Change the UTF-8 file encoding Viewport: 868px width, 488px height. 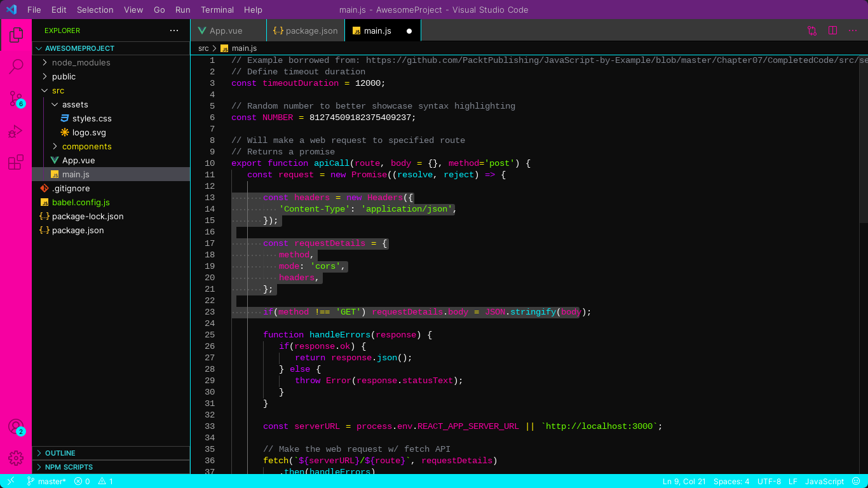click(770, 482)
